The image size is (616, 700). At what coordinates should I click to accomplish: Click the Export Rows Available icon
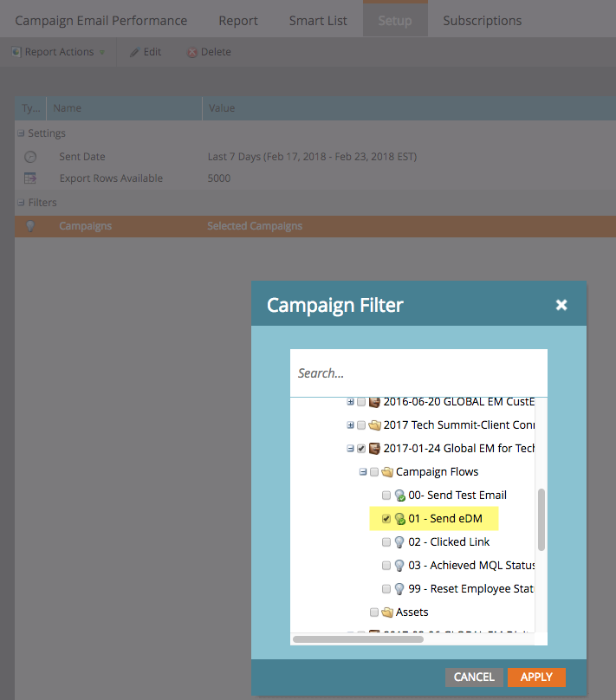[x=30, y=178]
